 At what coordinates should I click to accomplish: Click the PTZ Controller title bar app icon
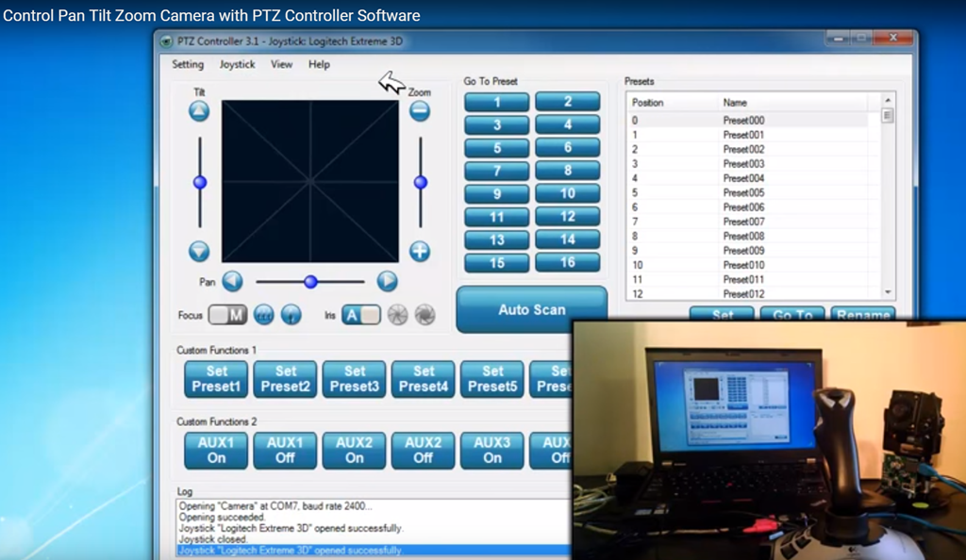(166, 41)
